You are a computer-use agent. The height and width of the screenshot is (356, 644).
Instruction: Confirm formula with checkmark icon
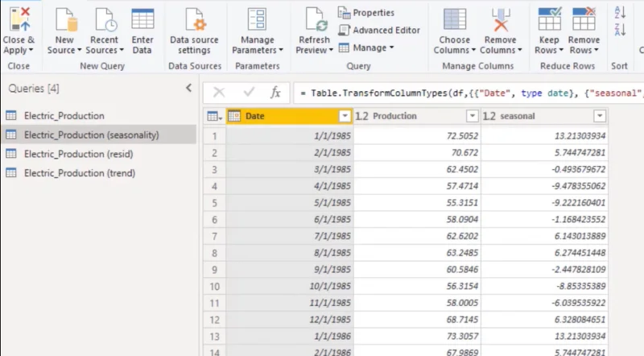[249, 92]
